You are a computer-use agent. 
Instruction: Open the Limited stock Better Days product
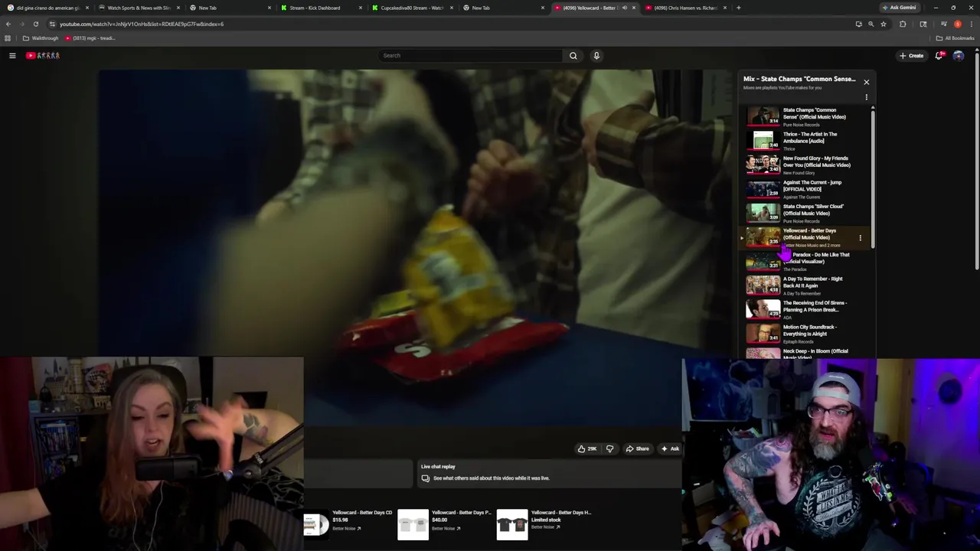[561, 520]
